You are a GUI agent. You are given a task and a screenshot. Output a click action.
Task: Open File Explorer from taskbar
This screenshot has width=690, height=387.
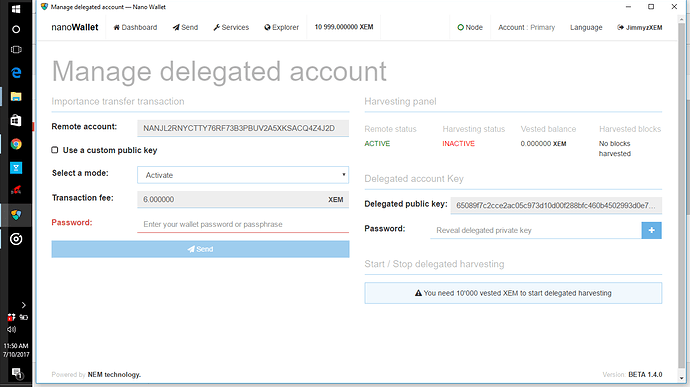[x=16, y=96]
